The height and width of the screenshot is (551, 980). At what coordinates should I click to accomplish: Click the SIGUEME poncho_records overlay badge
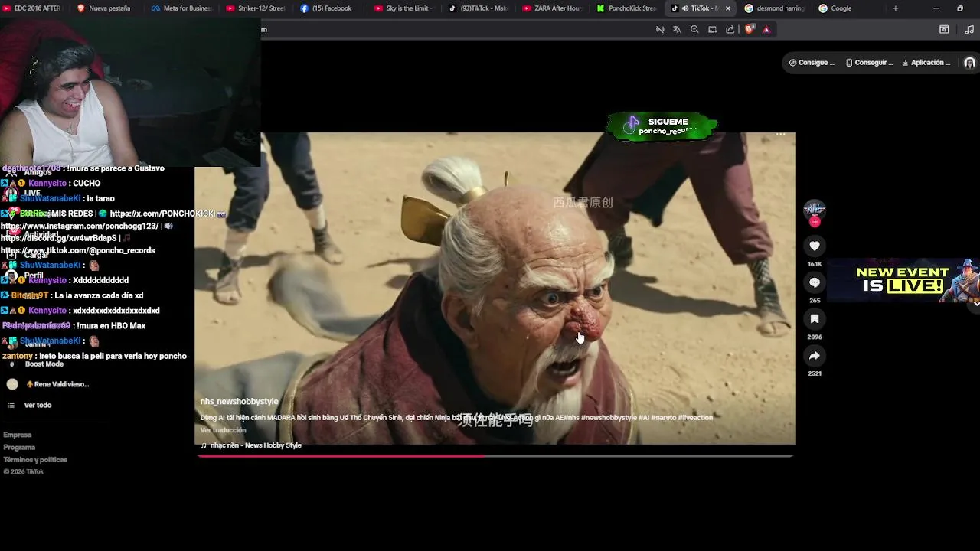coord(662,126)
